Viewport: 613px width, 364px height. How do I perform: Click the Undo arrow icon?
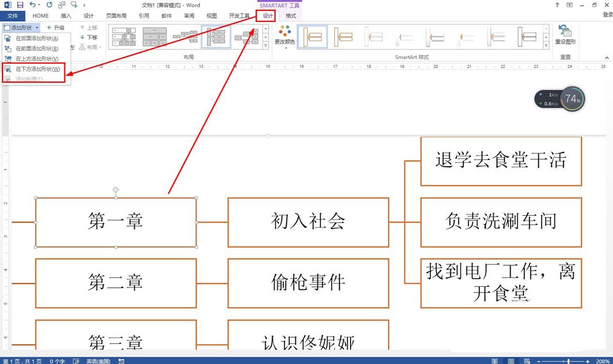(x=32, y=5)
